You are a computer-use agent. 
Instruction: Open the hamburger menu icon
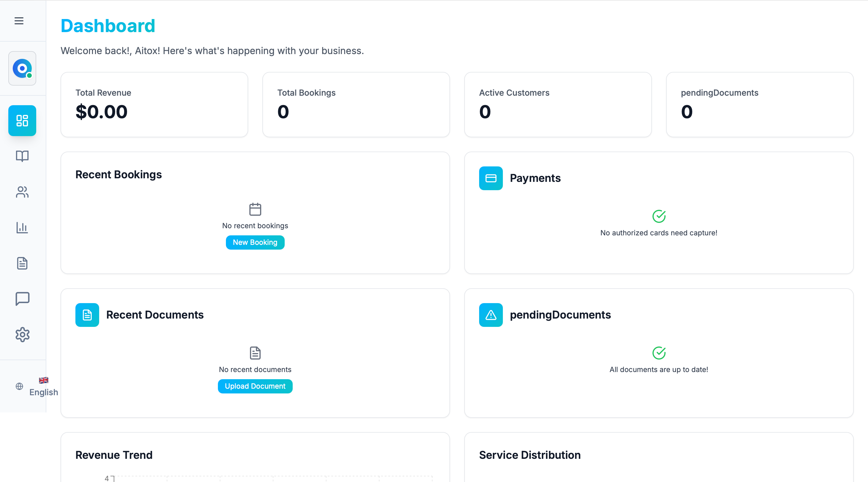coord(19,21)
